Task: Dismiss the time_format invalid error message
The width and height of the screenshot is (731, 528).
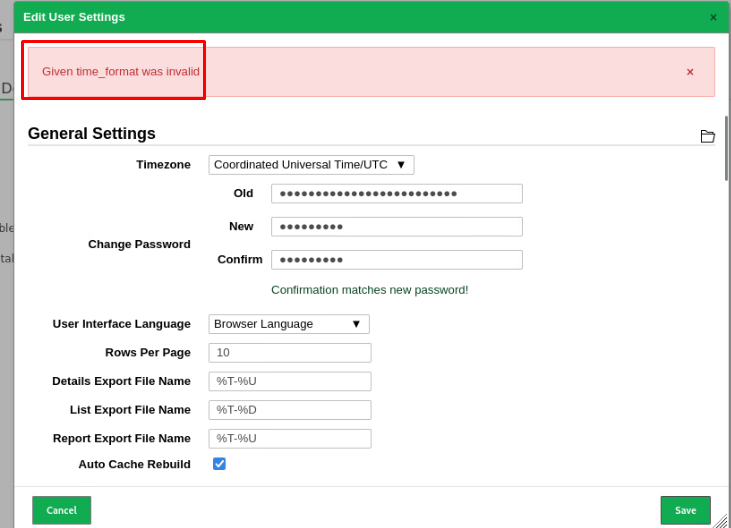Action: tap(690, 72)
